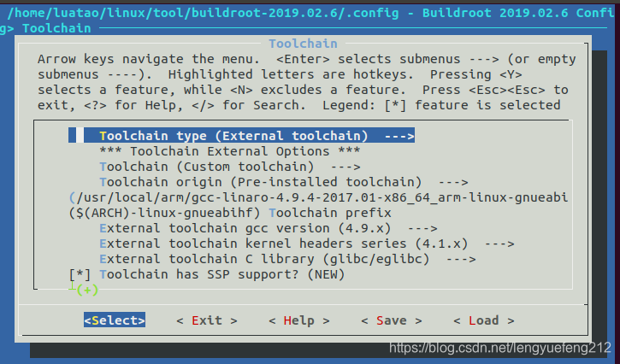
Task: Open External toolchain C library (glibc/eglibc) submenu
Action: (287, 259)
